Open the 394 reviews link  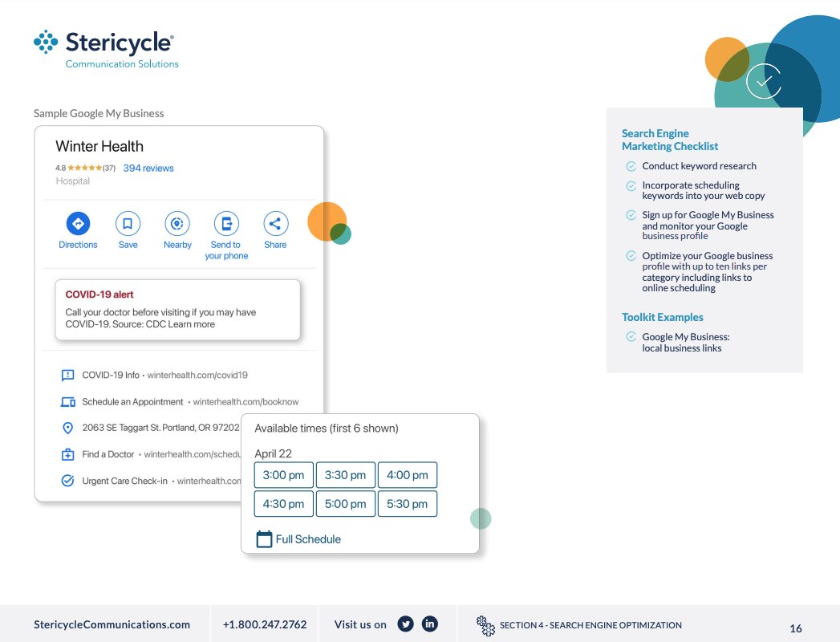[x=148, y=169]
